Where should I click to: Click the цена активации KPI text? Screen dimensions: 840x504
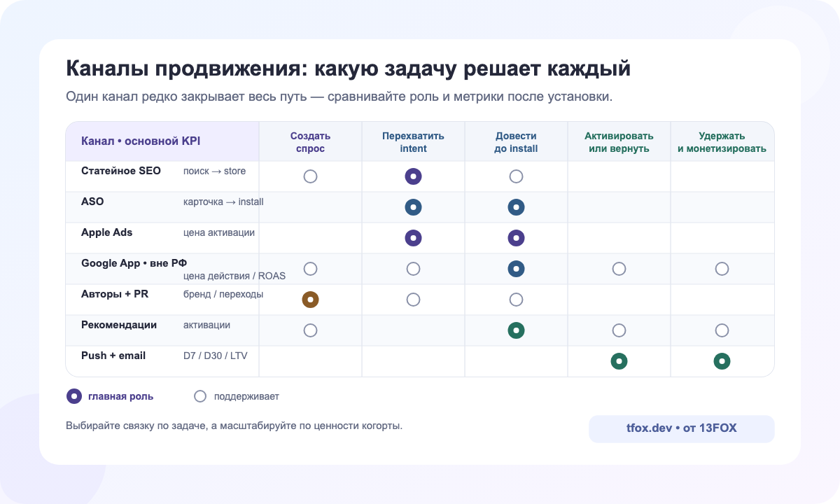pyautogui.click(x=219, y=232)
